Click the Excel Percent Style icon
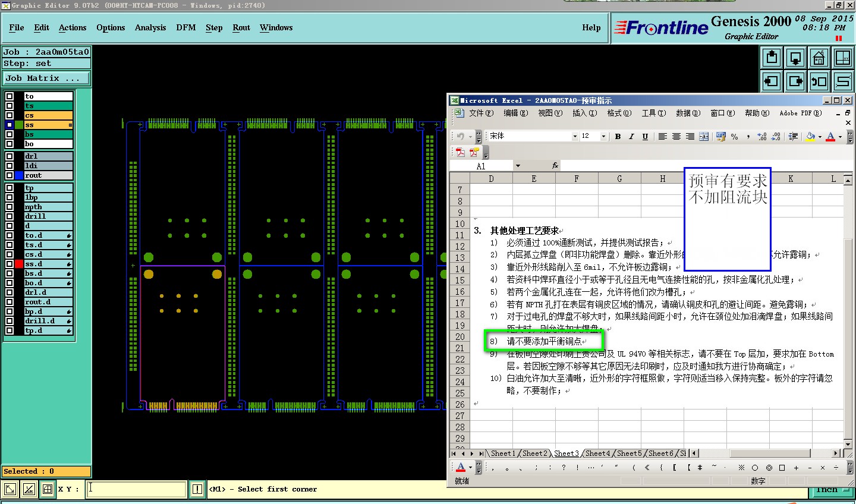Screen dimensions: 856x504 [735, 137]
